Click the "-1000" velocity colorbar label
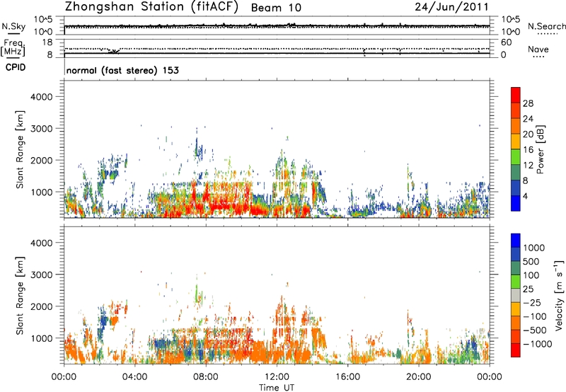The height and width of the screenshot is (392, 566). (x=537, y=344)
